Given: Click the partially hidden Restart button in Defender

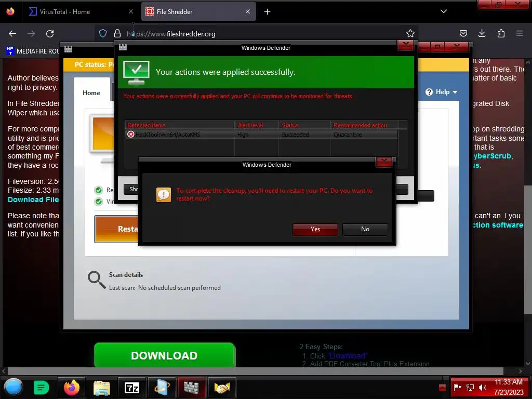Looking at the screenshot, I should [116, 229].
